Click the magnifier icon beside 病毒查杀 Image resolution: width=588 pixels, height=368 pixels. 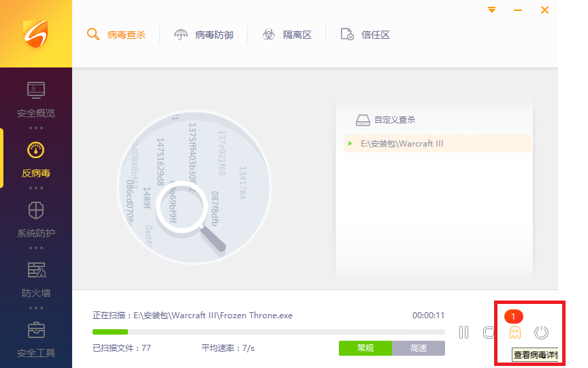tap(93, 35)
